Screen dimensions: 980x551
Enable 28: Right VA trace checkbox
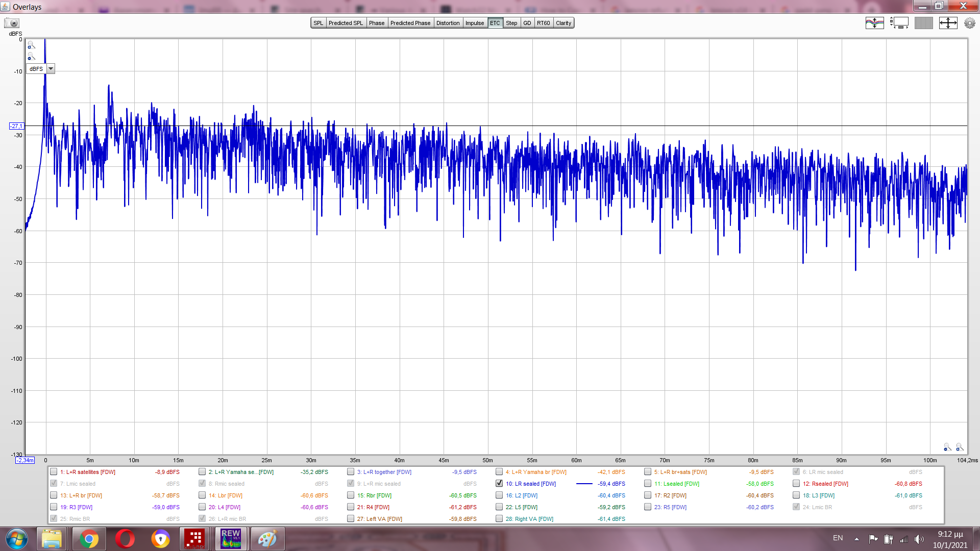pos(499,519)
